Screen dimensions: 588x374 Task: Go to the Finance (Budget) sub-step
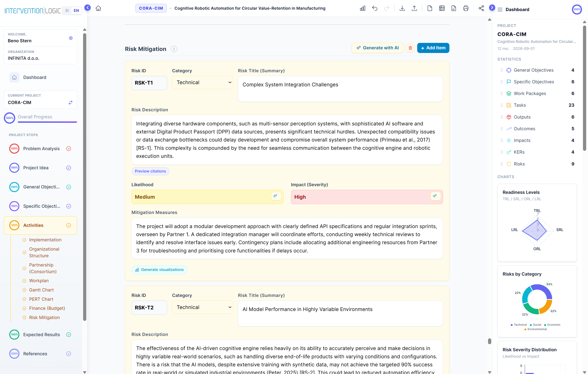click(47, 308)
